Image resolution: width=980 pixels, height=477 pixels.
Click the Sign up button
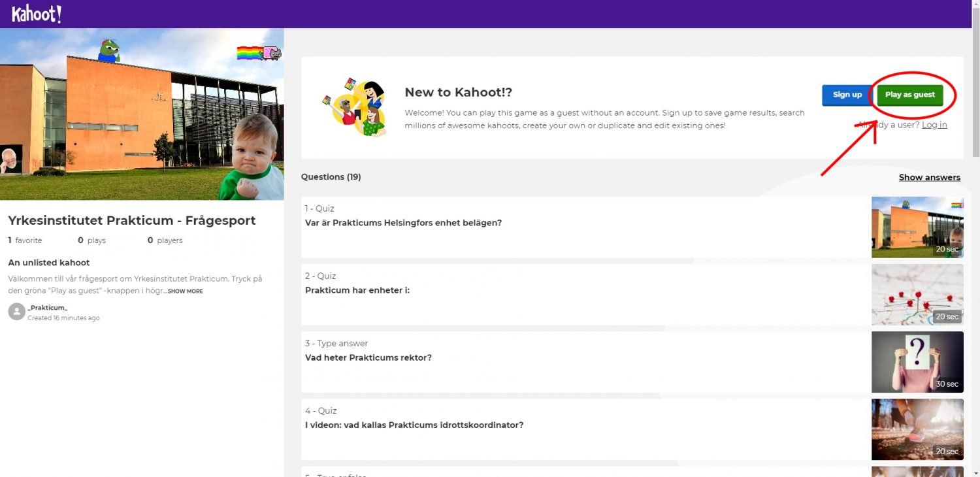click(x=847, y=95)
